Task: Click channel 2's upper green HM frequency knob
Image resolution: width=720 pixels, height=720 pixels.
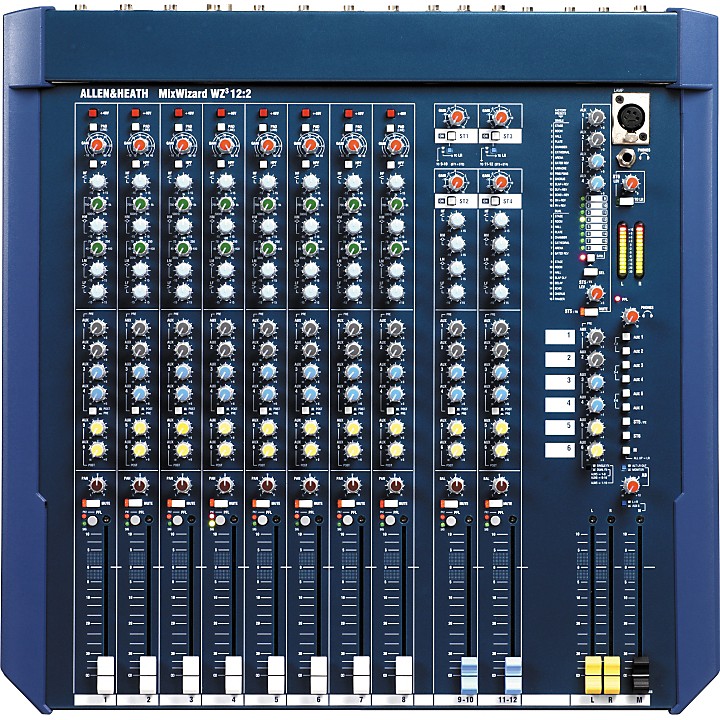Action: click(x=140, y=203)
